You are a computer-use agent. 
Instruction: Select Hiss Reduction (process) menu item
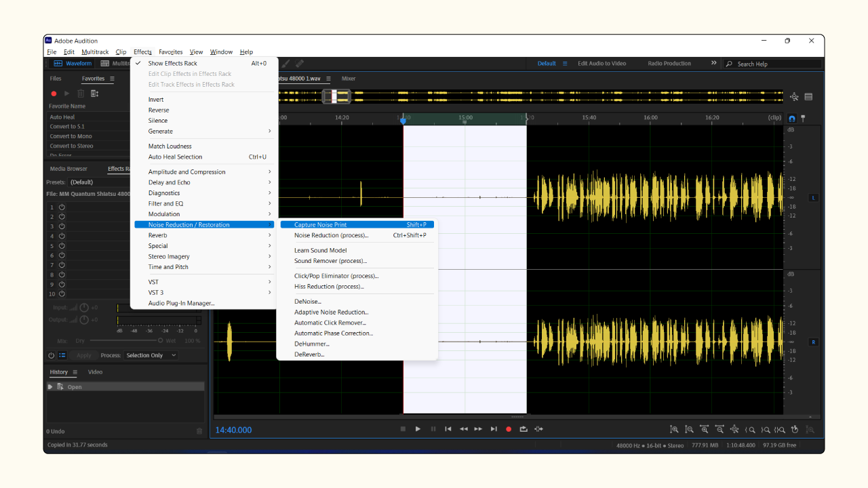[357, 287]
